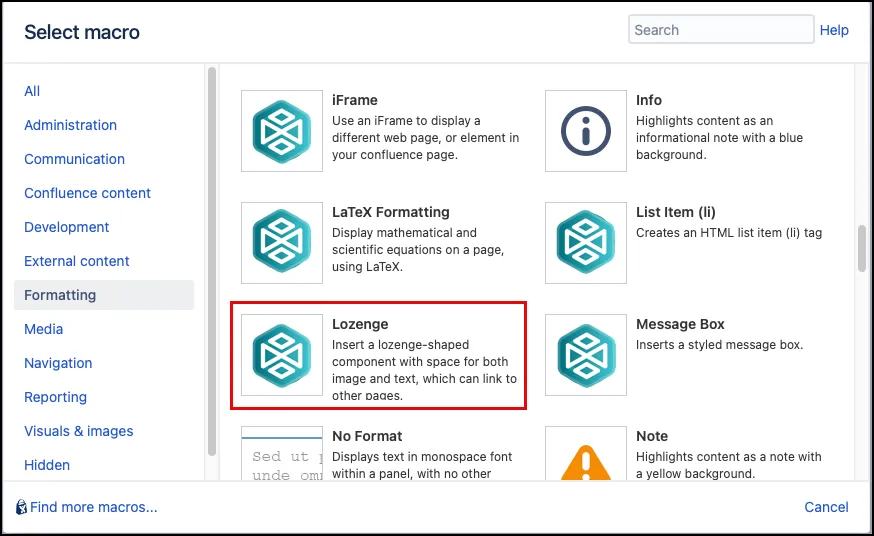The width and height of the screenshot is (874, 536).
Task: Click the Message Box title text
Action: 680,324
